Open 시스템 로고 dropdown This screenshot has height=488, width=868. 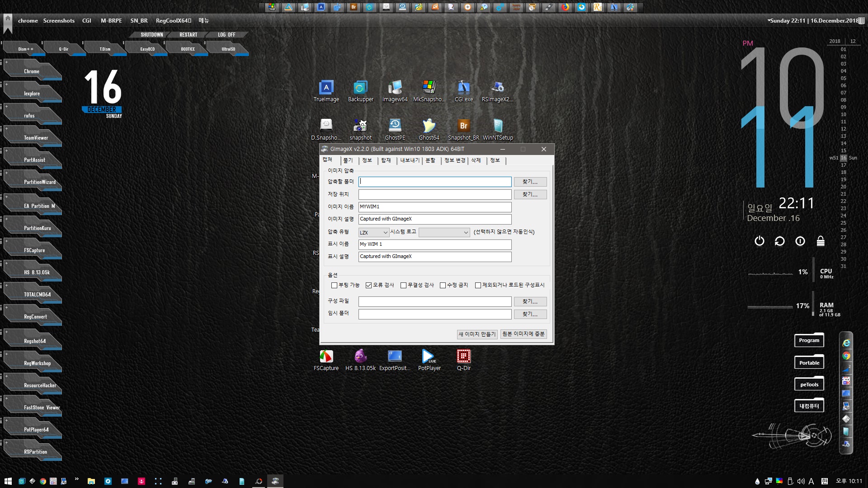point(444,232)
